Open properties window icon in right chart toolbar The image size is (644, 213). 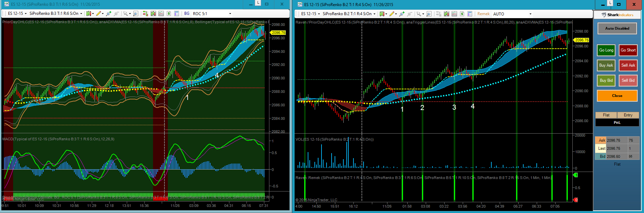tap(470, 14)
